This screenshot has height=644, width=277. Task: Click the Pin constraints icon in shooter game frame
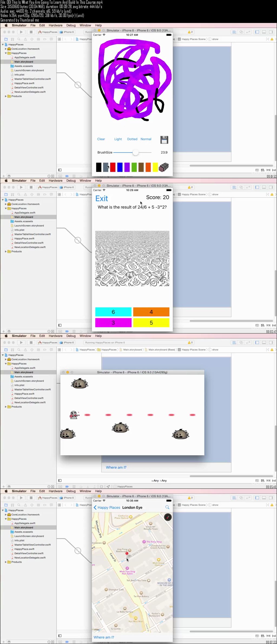coord(268,480)
